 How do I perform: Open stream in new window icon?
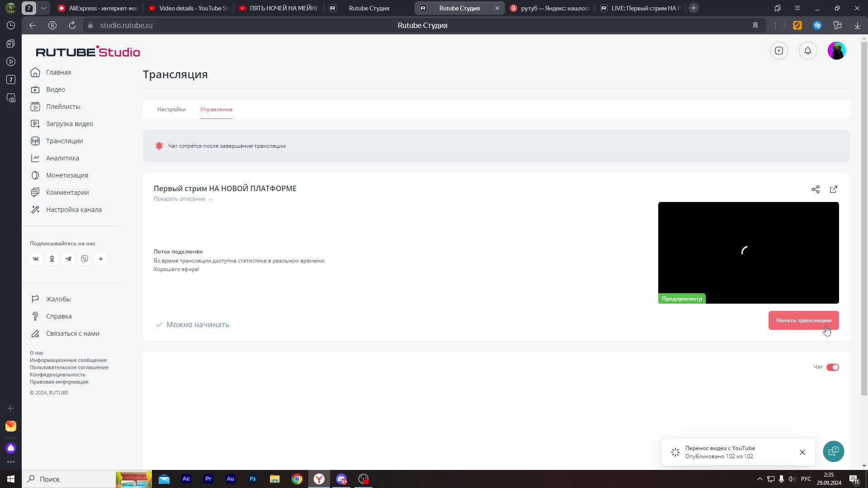[x=834, y=189]
